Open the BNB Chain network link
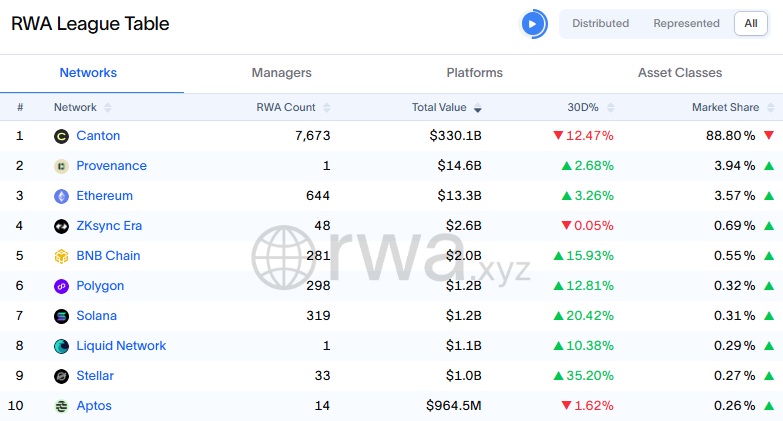This screenshot has width=783, height=421. [x=108, y=256]
